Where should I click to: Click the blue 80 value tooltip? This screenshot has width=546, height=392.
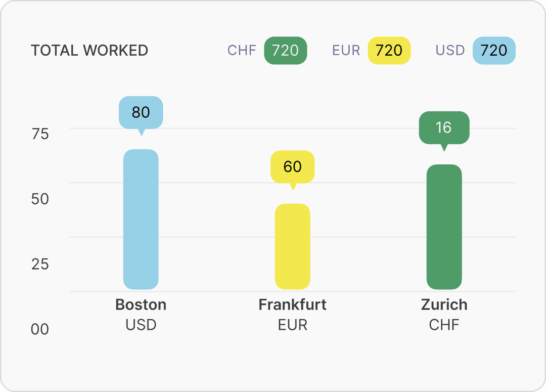pyautogui.click(x=141, y=112)
